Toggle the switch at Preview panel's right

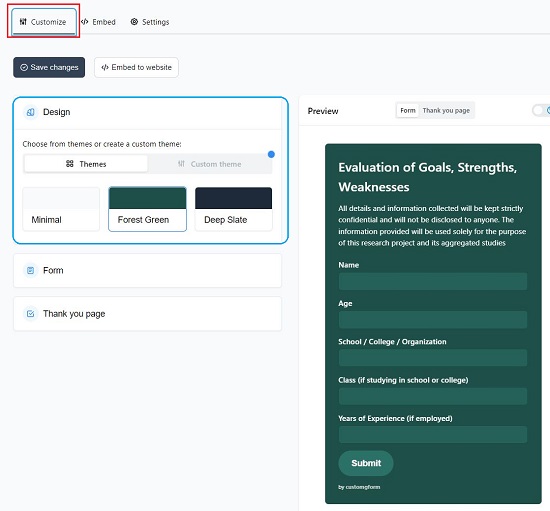[541, 110]
